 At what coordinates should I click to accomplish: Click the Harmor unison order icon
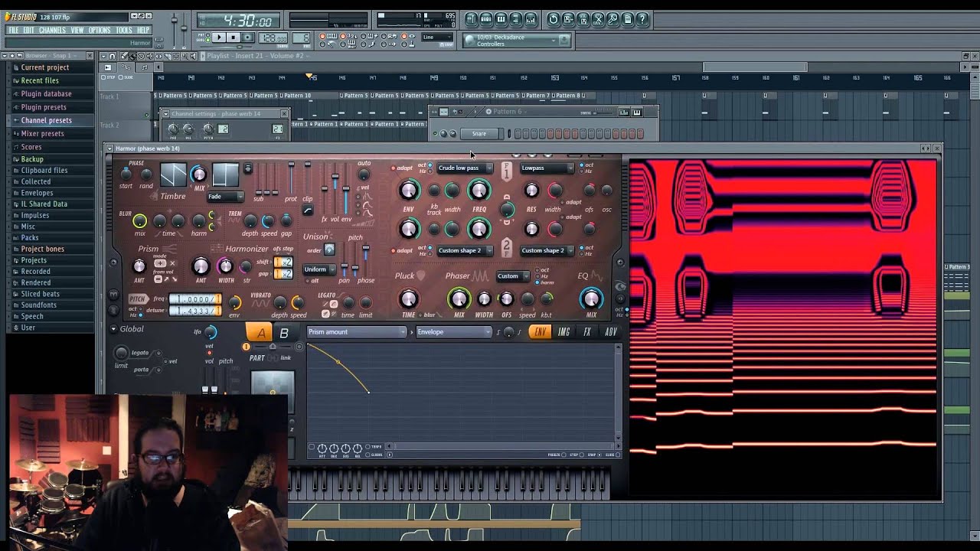pyautogui.click(x=329, y=249)
